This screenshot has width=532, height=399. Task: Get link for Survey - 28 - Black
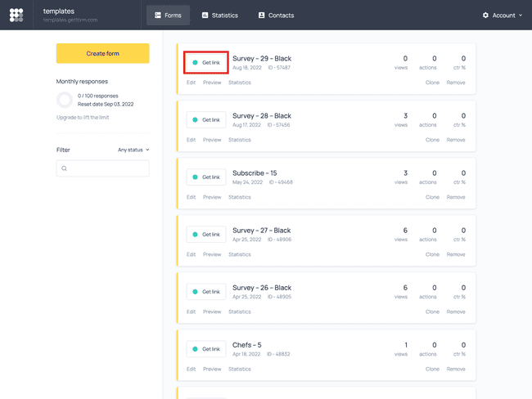(206, 119)
